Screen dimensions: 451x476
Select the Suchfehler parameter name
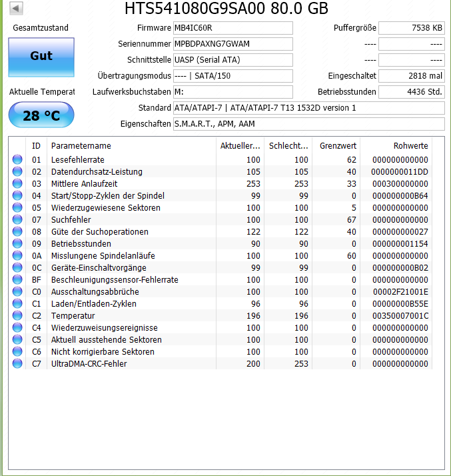tap(71, 220)
